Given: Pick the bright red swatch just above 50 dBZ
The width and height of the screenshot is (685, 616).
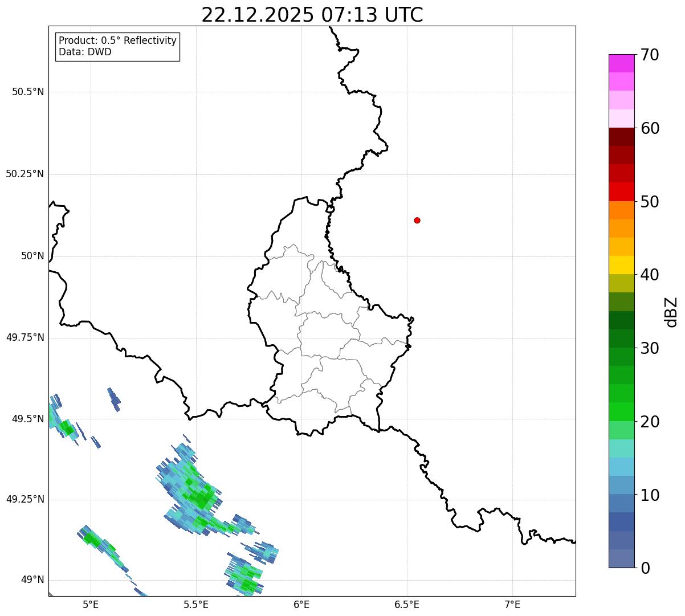Looking at the screenshot, I should coord(621,191).
